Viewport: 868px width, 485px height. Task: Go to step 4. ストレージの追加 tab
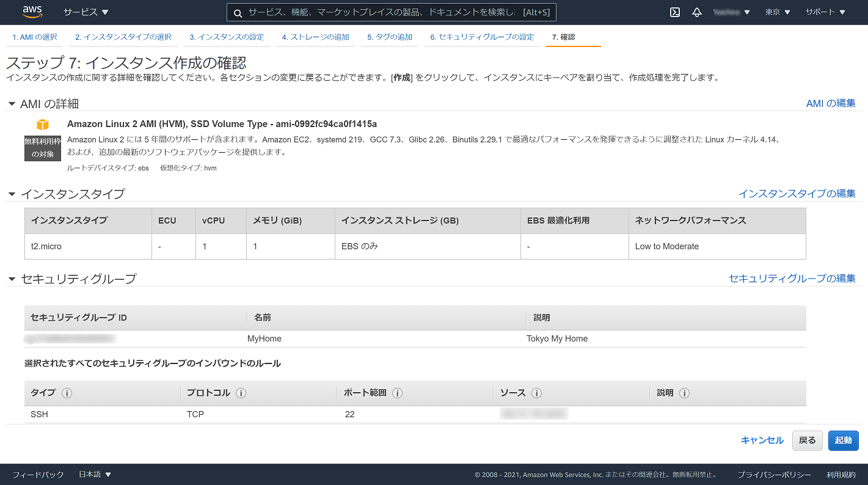coord(316,37)
